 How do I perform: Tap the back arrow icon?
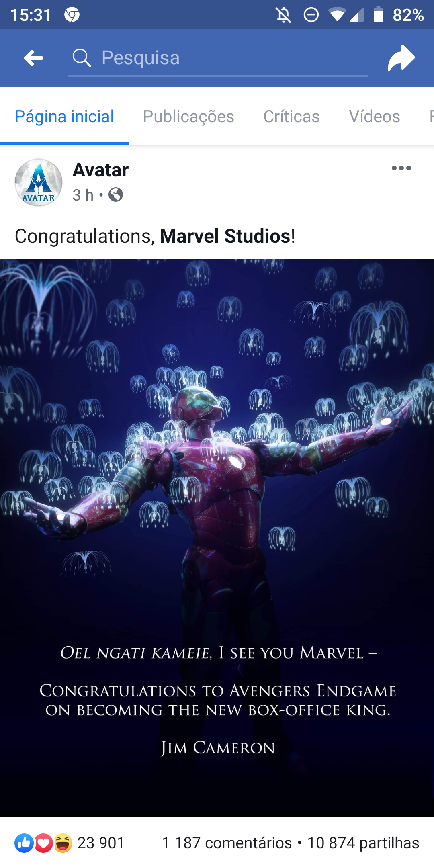coord(34,58)
